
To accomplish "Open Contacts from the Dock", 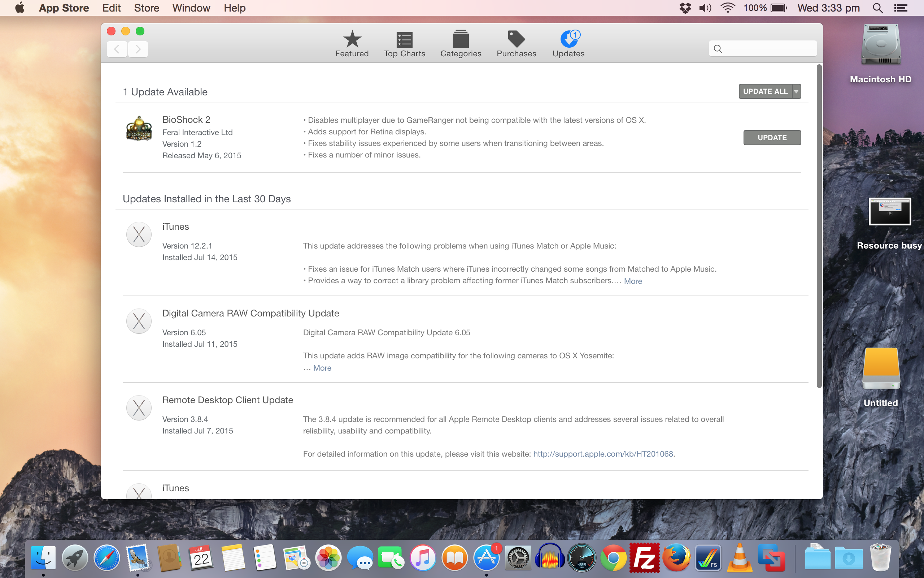I will 170,557.
